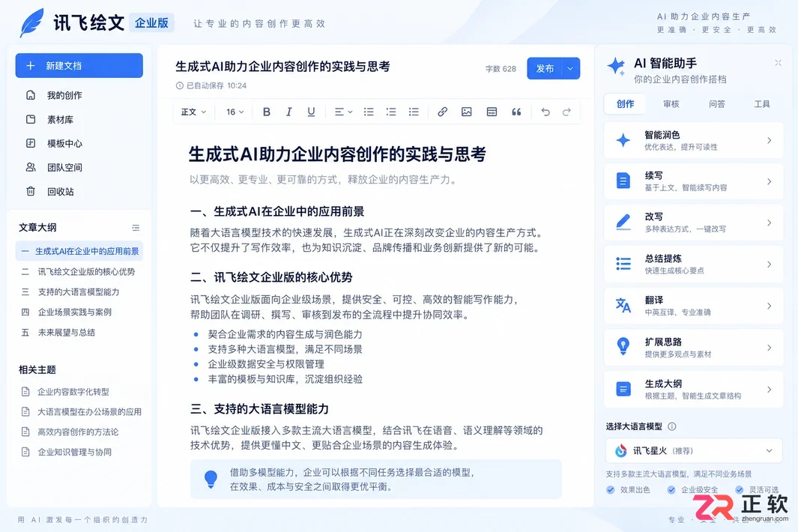Insert a numbered list
This screenshot has width=798, height=532.
pos(391,112)
